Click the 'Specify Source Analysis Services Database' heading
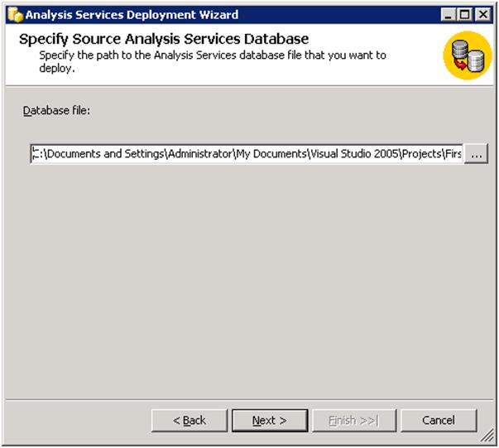The image size is (499, 448). pos(164,40)
